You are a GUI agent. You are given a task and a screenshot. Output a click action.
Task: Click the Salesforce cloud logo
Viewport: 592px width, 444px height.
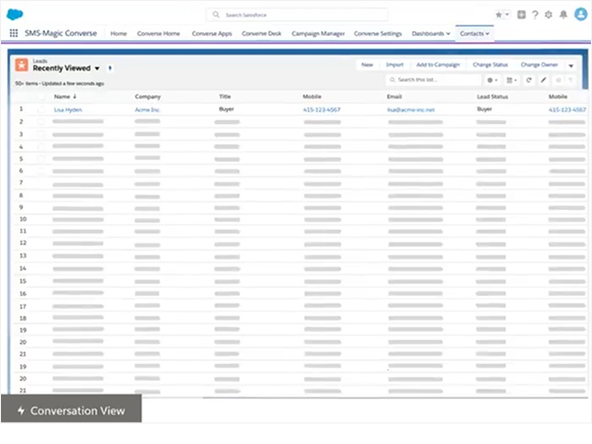pyautogui.click(x=15, y=14)
